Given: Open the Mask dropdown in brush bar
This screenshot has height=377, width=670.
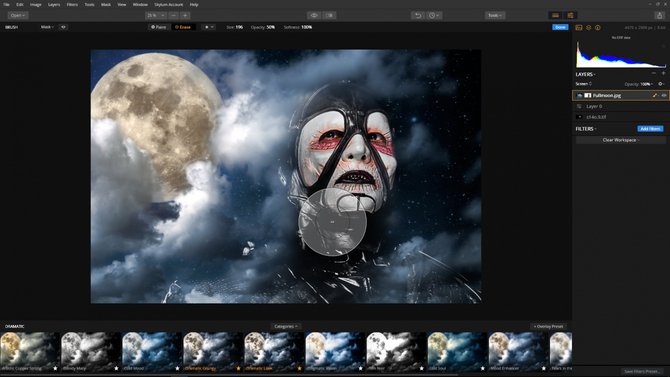Looking at the screenshot, I should (47, 27).
